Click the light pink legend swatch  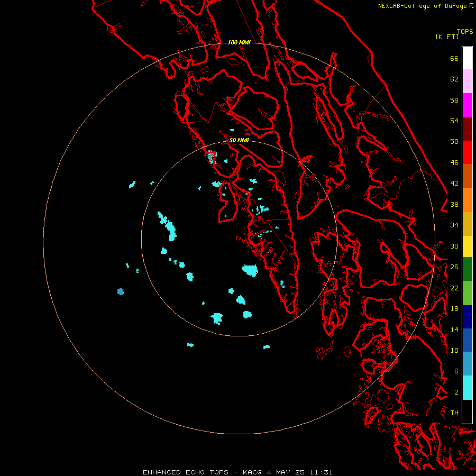click(467, 81)
